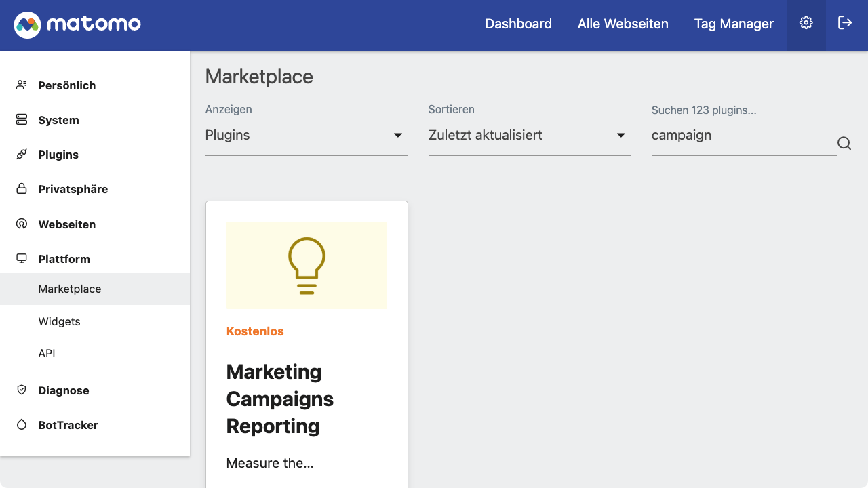The image size is (868, 488).
Task: Collapse the Plattform menu section
Action: 95,259
